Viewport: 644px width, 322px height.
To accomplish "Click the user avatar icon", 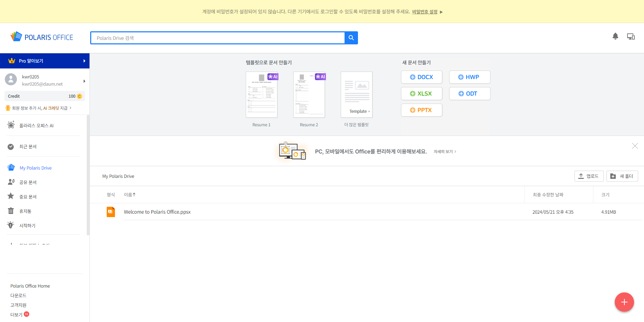I will [11, 79].
